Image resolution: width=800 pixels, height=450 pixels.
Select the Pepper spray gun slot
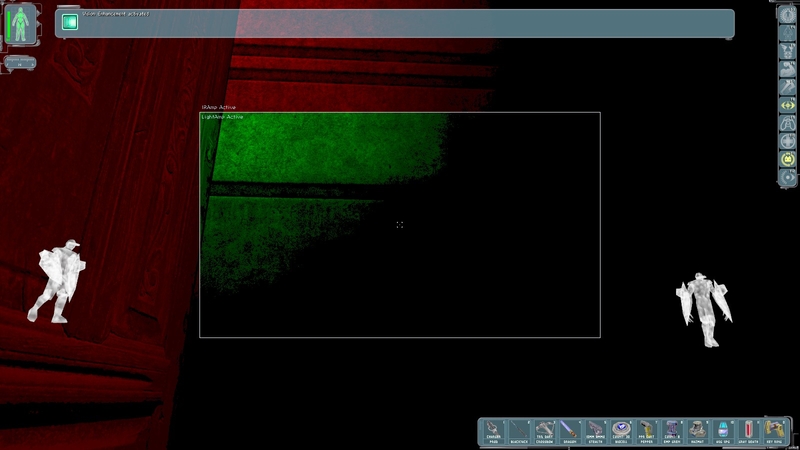[x=646, y=432]
